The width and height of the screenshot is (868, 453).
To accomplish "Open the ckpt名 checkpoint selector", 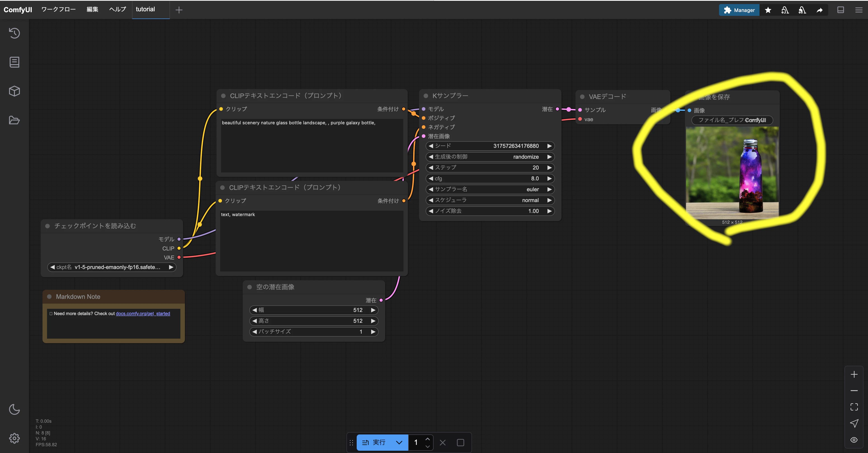I will pos(111,267).
